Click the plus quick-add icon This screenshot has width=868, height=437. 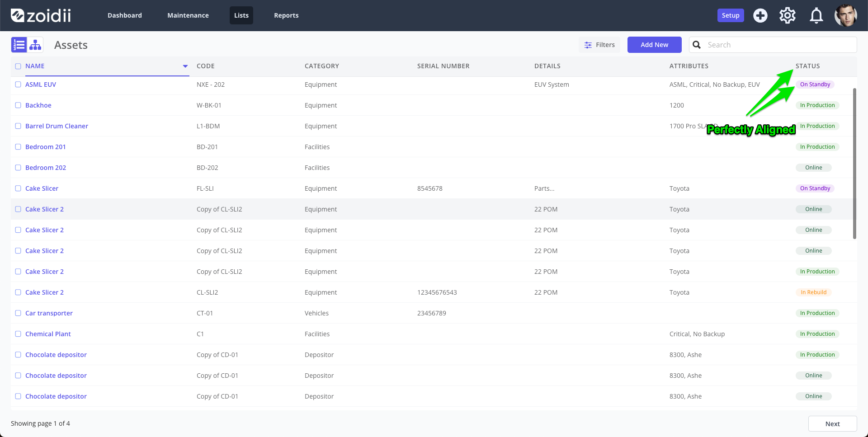tap(760, 15)
